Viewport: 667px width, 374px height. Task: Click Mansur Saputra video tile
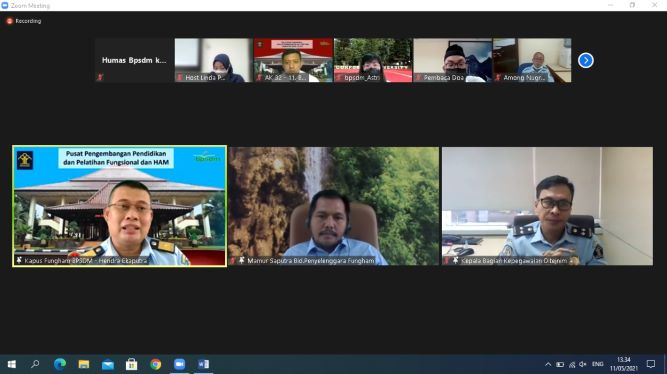tap(334, 206)
